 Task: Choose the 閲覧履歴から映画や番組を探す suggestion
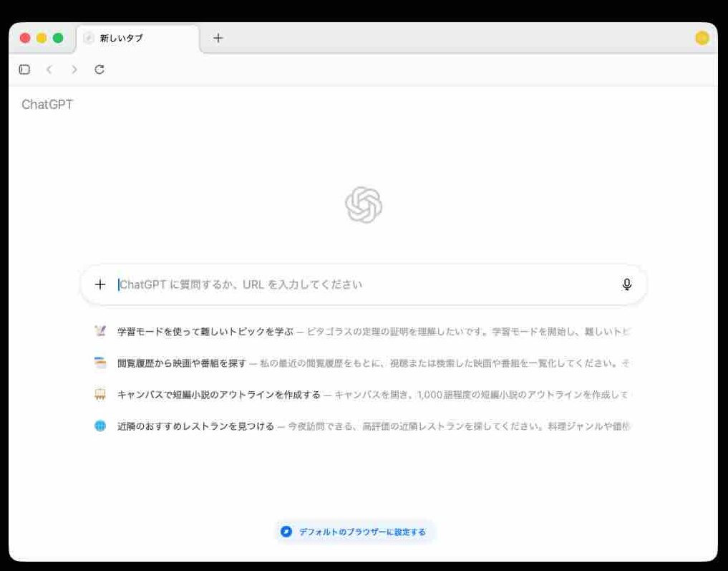182,363
